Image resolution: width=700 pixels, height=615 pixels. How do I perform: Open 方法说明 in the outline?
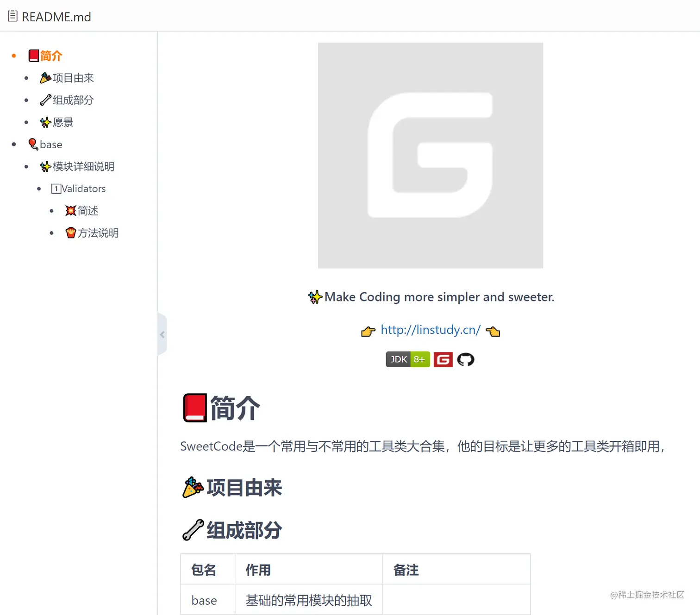92,233
